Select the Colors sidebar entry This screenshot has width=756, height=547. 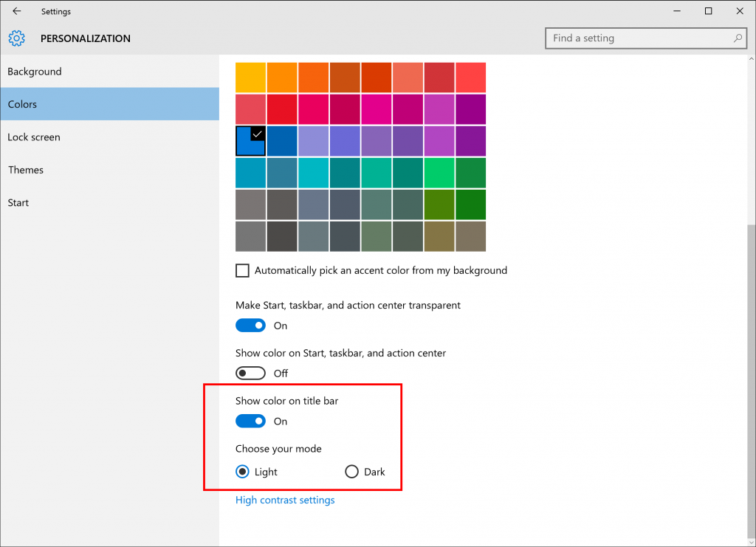pyautogui.click(x=22, y=104)
